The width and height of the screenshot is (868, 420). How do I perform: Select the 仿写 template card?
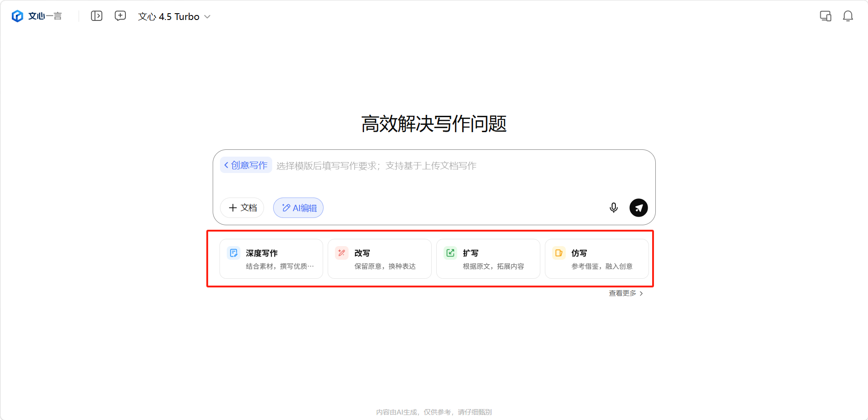[597, 259]
